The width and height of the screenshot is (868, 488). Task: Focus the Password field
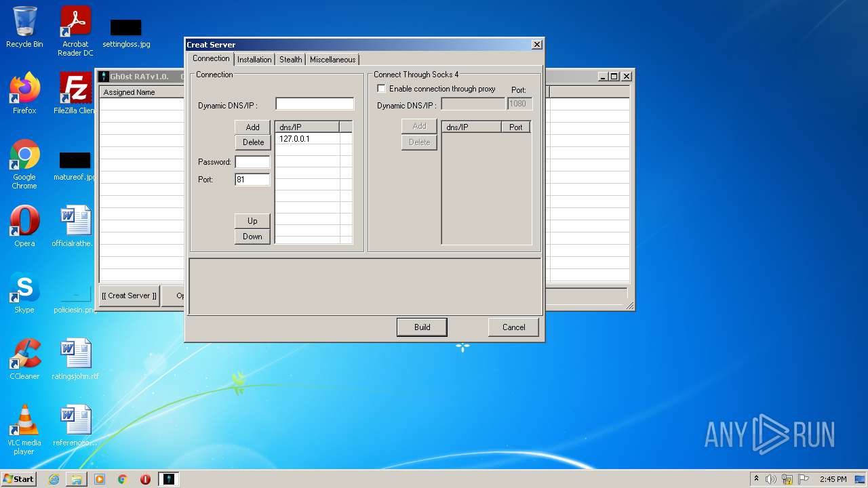click(252, 162)
